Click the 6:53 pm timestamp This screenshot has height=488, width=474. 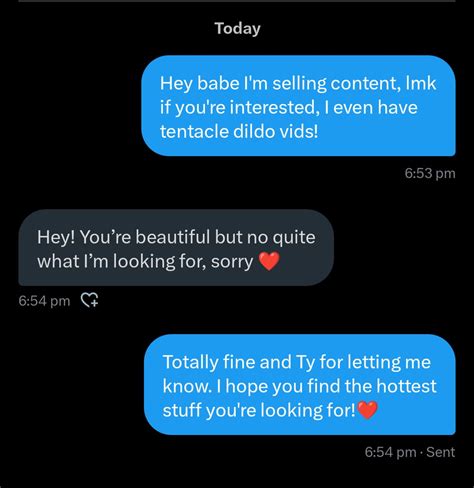430,173
